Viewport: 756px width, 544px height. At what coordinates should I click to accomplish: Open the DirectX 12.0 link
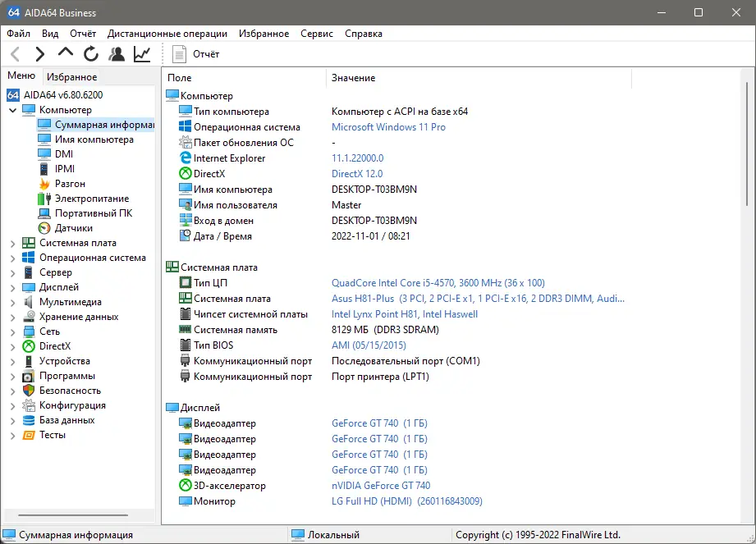[357, 173]
